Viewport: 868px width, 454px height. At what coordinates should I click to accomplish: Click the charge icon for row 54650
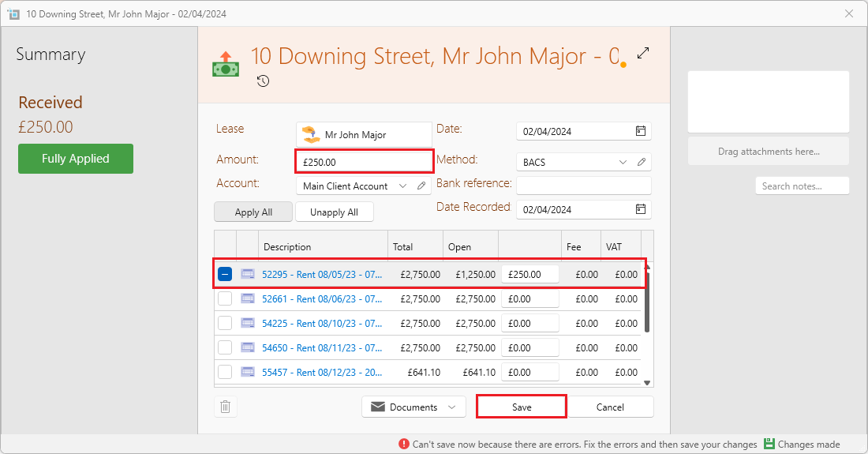click(248, 347)
